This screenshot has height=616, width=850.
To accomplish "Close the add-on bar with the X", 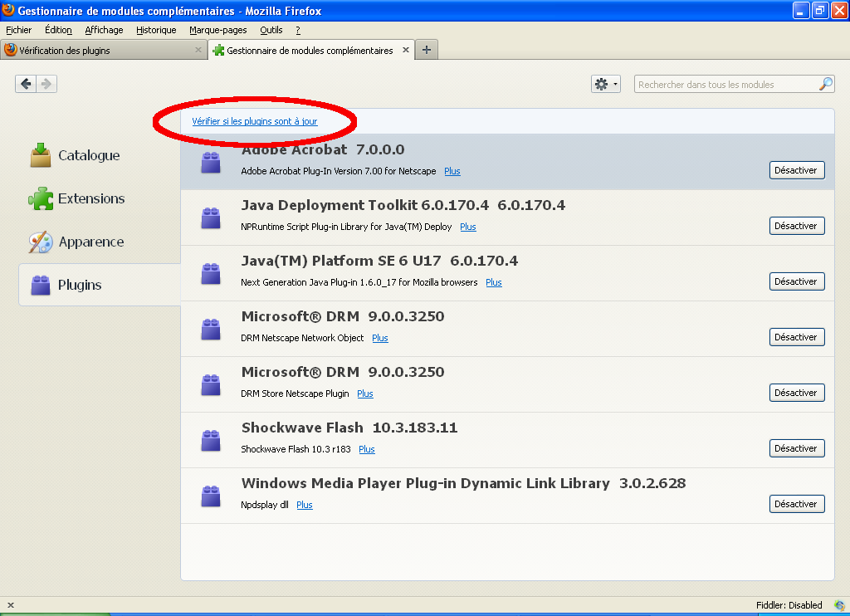I will [10, 605].
